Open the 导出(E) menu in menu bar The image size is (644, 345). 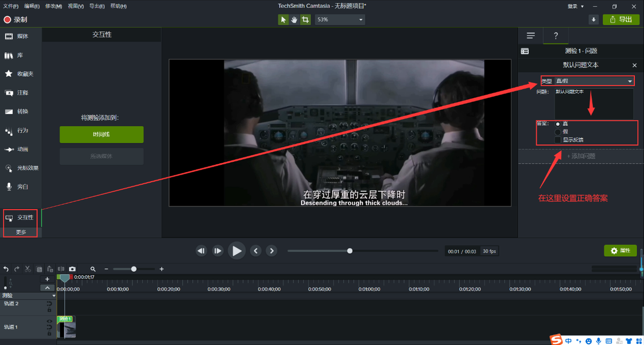(x=97, y=6)
